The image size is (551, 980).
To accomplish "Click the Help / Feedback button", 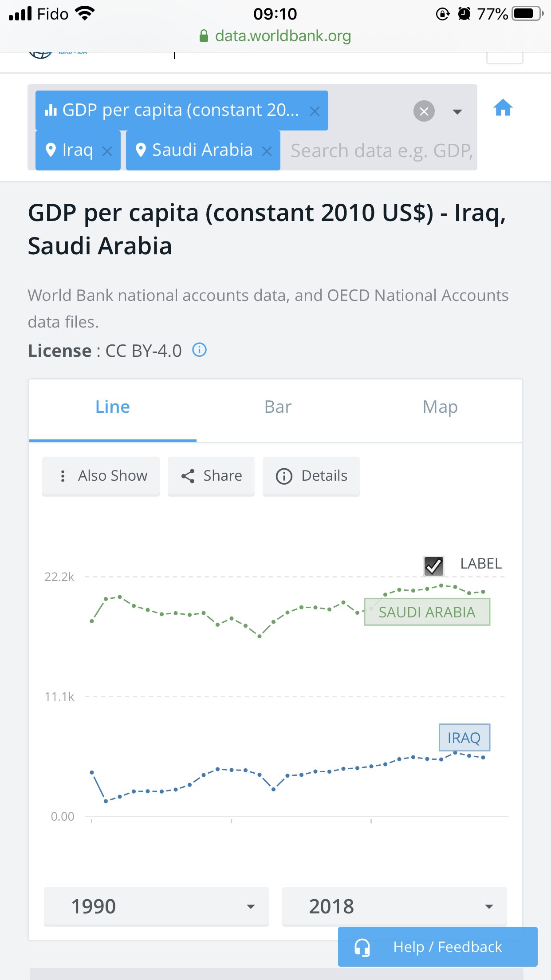I will pos(437,947).
